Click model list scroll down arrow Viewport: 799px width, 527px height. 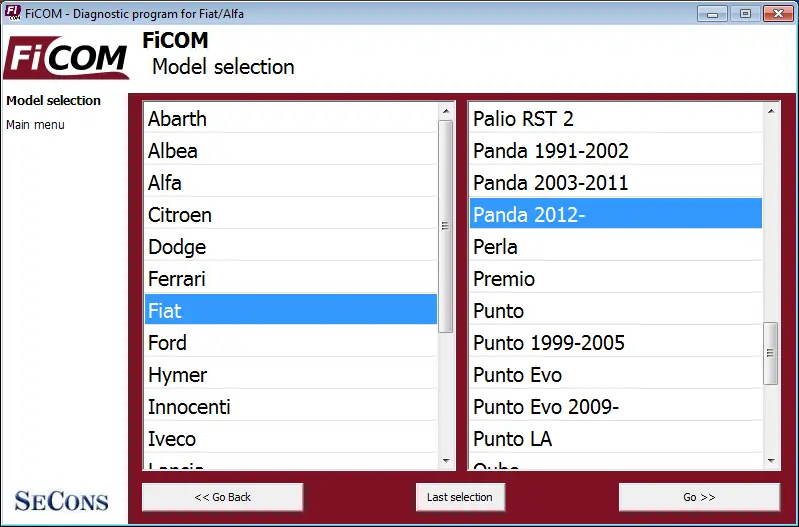point(771,461)
